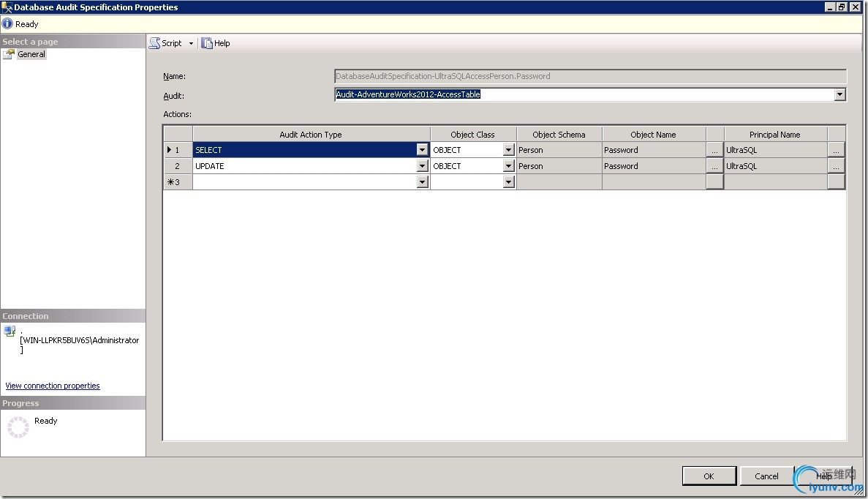The image size is (868, 499).
Task: Open the Script dropdown arrow
Action: point(191,43)
